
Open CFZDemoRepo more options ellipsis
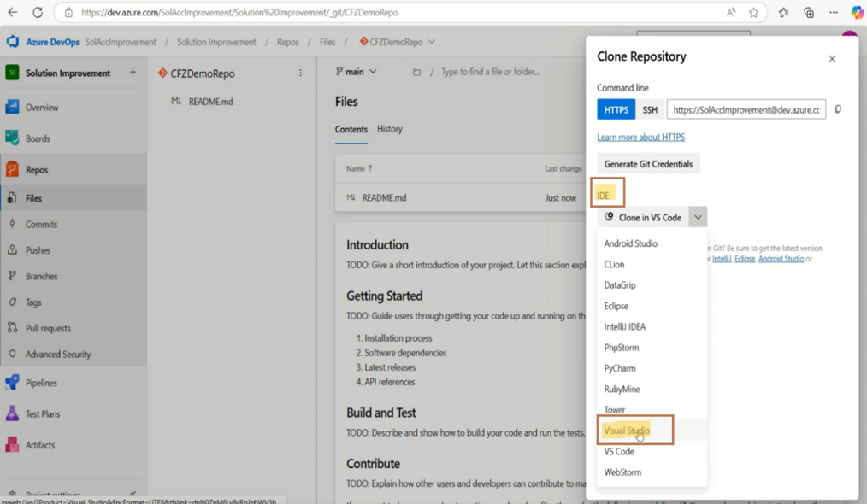point(300,73)
